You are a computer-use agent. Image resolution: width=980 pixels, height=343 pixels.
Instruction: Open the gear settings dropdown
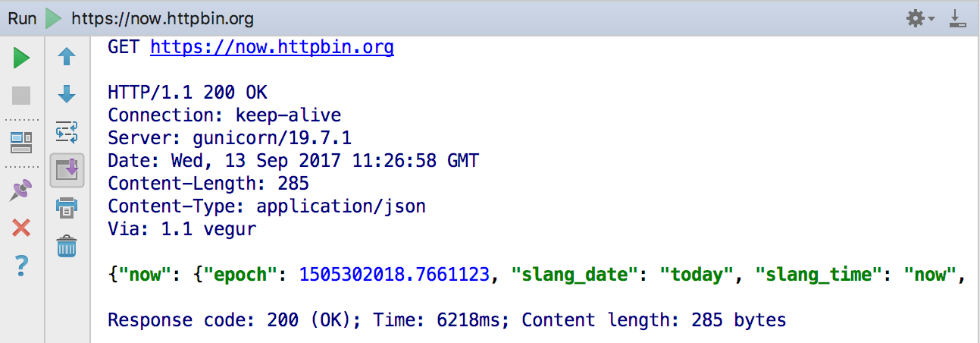(x=921, y=18)
